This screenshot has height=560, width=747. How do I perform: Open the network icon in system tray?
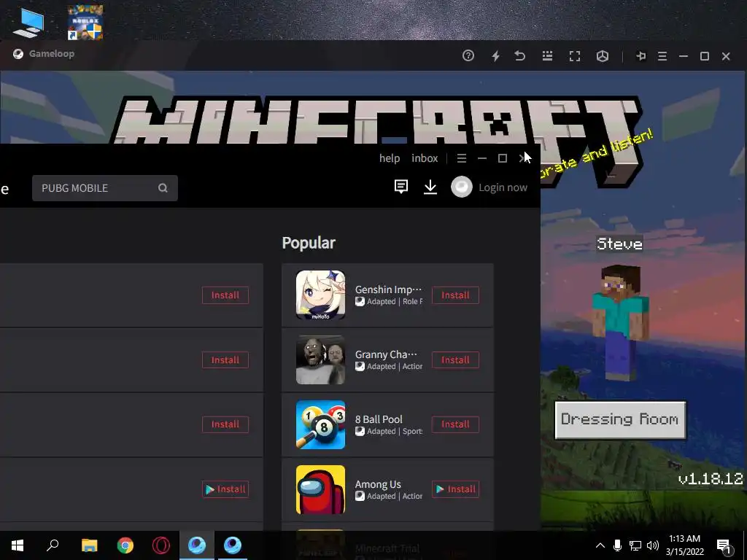[x=635, y=545]
